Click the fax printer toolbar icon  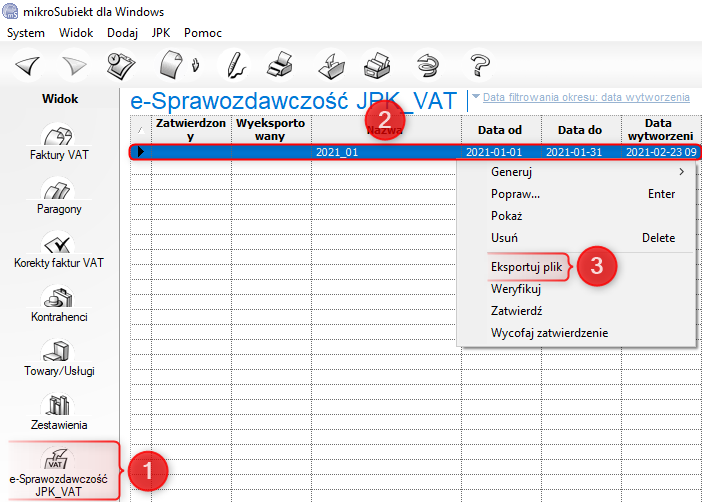point(377,66)
